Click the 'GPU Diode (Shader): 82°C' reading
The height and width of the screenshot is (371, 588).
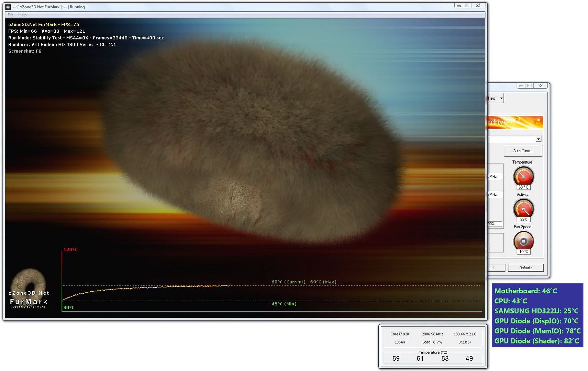(x=536, y=341)
